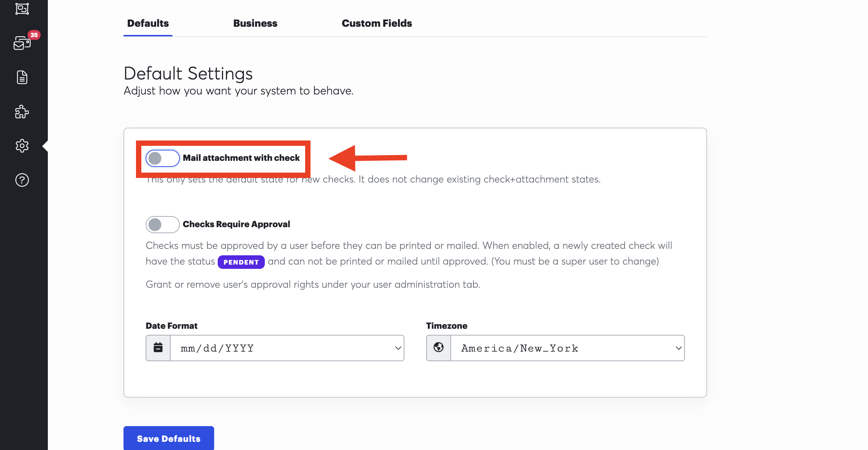868x450 pixels.
Task: Open the integrations puzzle piece icon
Action: click(x=22, y=112)
